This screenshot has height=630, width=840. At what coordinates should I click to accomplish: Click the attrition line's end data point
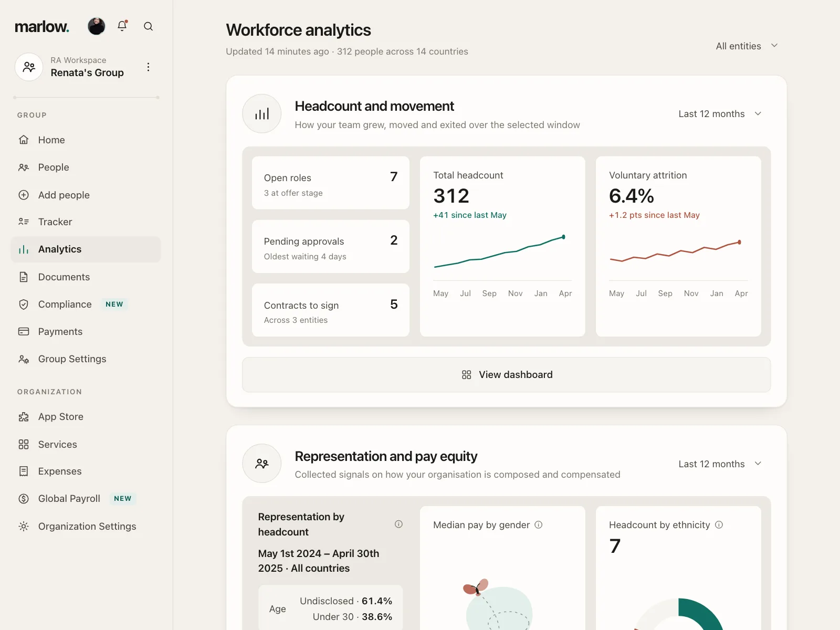point(739,242)
